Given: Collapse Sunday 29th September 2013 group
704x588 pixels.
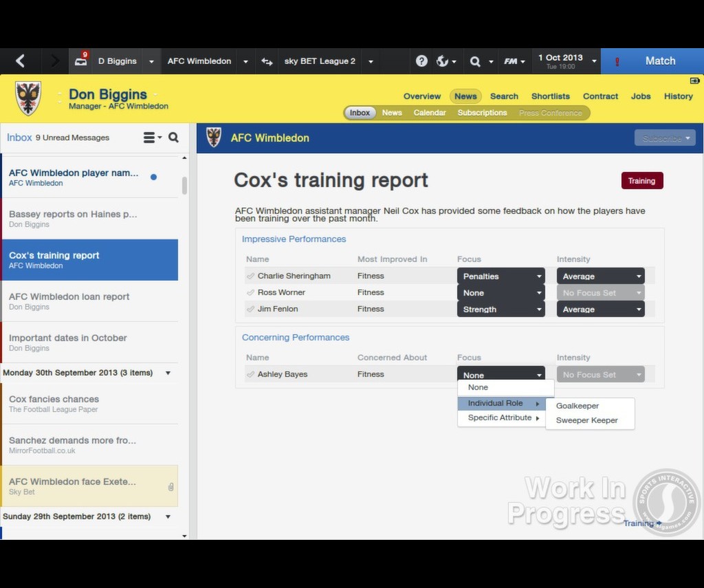Looking at the screenshot, I should [168, 516].
